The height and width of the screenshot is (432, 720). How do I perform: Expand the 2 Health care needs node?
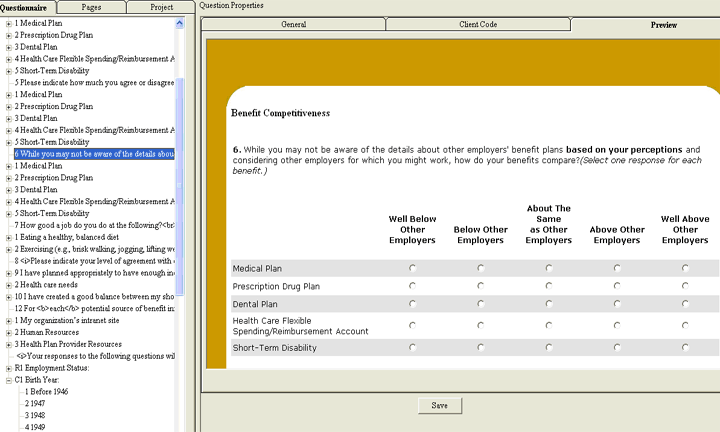(8, 285)
